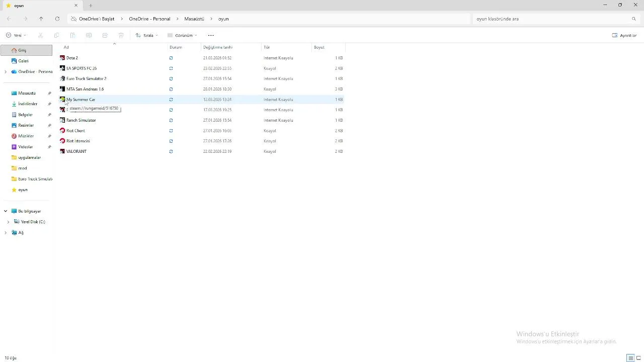
Task: Add a new tab with plus button
Action: pyautogui.click(x=91, y=6)
